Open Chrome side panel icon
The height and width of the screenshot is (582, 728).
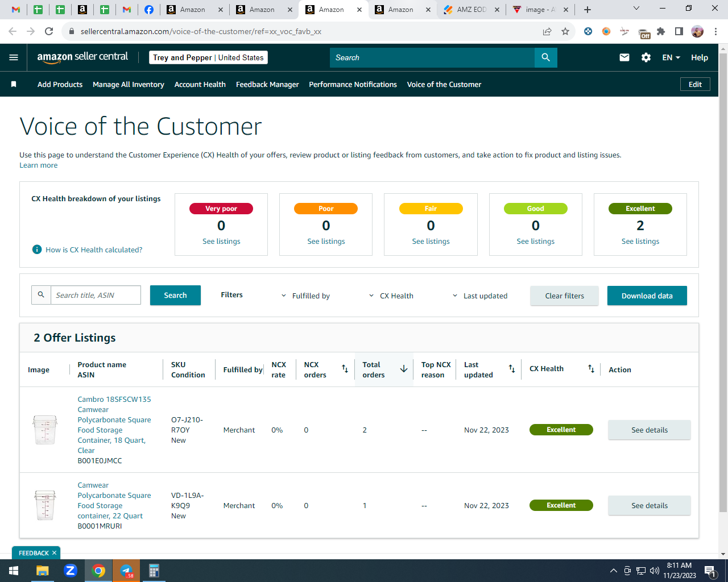click(679, 31)
